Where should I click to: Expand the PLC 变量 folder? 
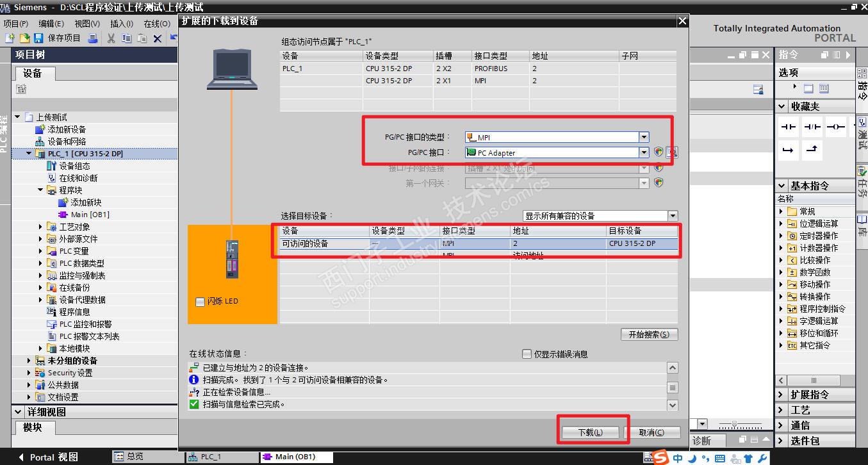(x=40, y=251)
